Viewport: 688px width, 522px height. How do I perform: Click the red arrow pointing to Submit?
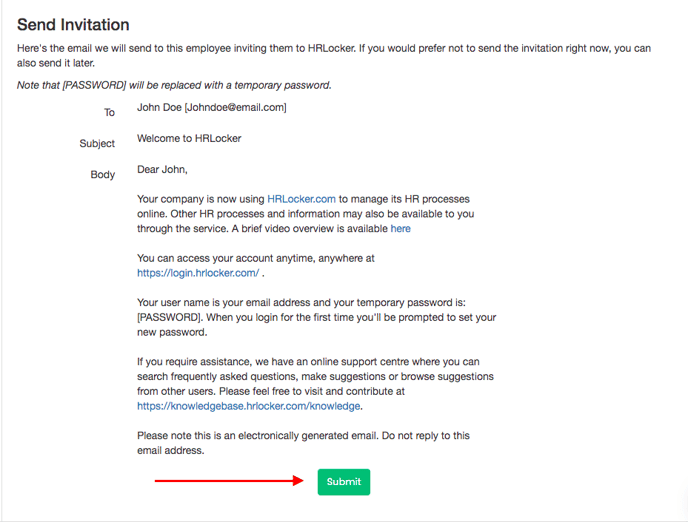(x=228, y=481)
